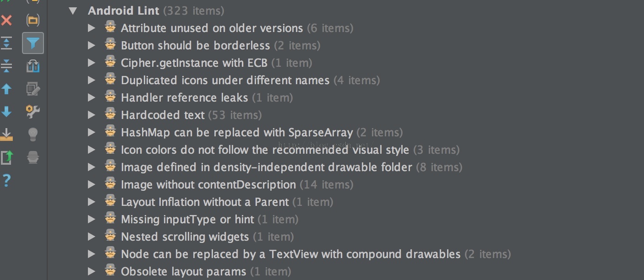Go to previous problem with up arrow
Screen dimensions: 644x280
[6, 89]
